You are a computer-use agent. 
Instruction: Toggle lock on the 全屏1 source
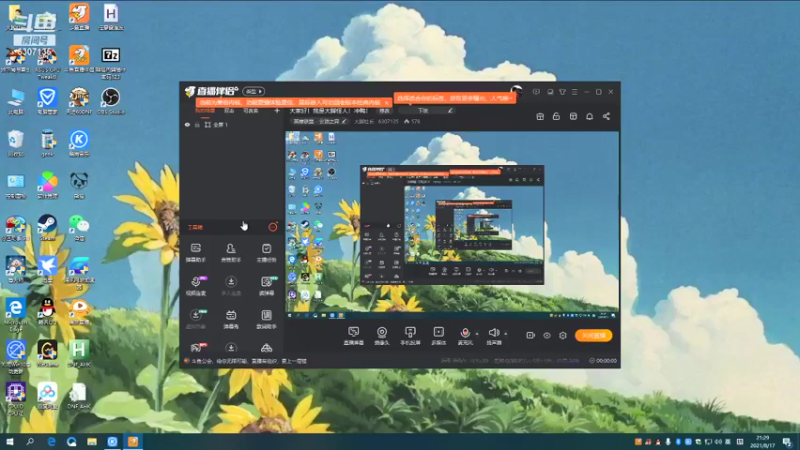click(x=197, y=124)
